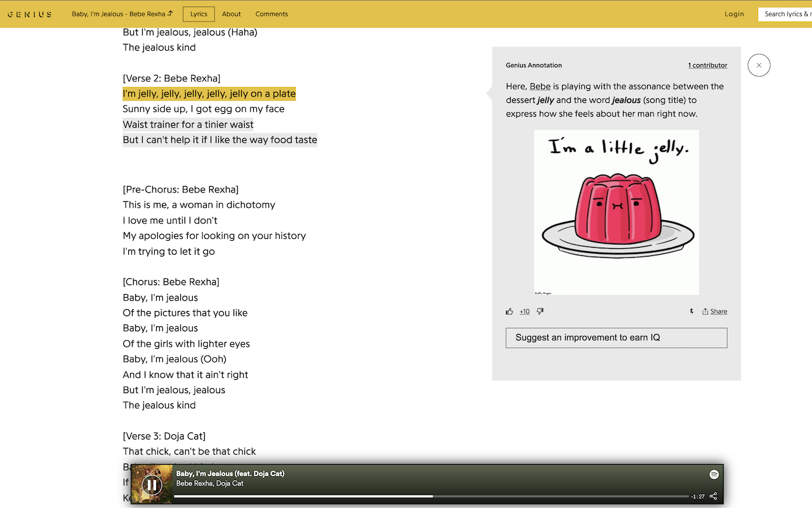Close the annotation panel with the X
The image size is (812, 508).
759,65
